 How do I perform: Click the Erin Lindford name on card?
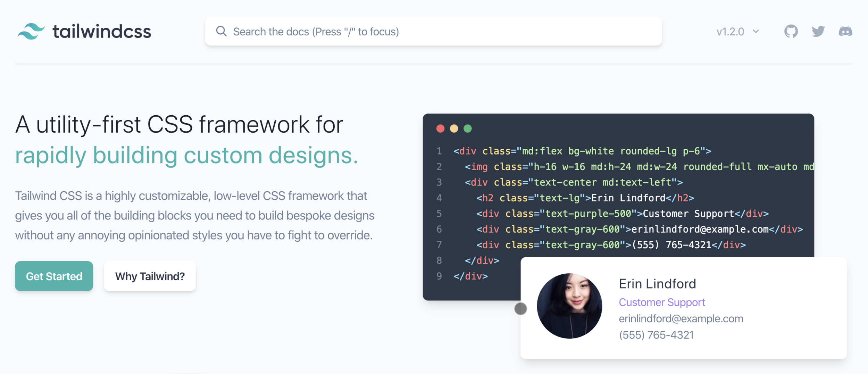(x=657, y=284)
